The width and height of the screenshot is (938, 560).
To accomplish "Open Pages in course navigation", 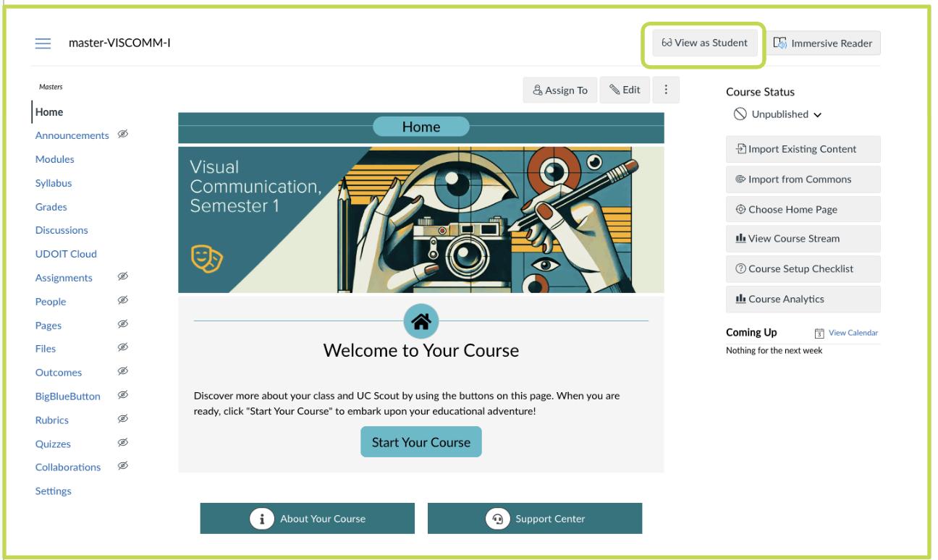I will pos(48,326).
